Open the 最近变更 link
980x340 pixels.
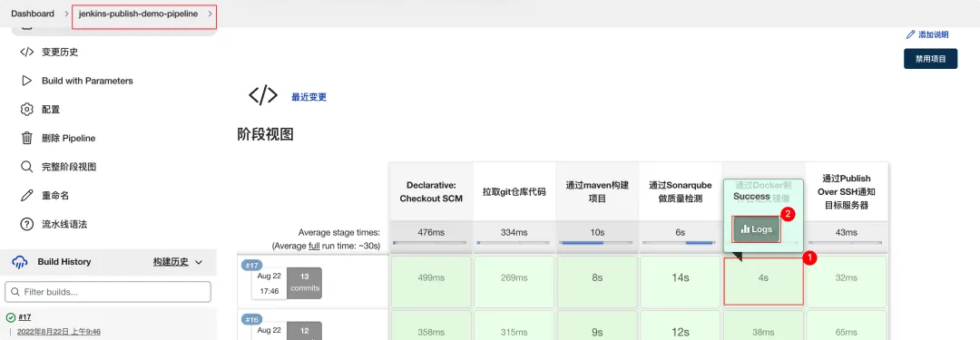click(x=309, y=97)
